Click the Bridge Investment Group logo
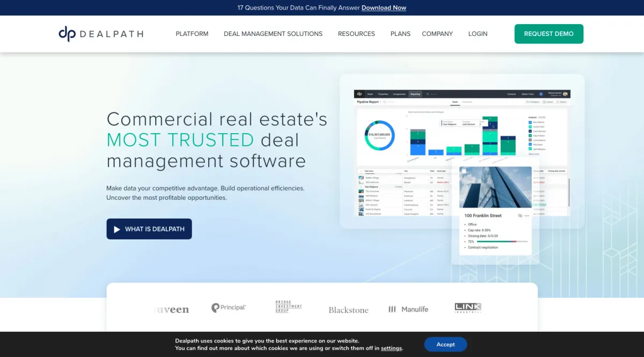Image resolution: width=644 pixels, height=357 pixels. [x=289, y=307]
